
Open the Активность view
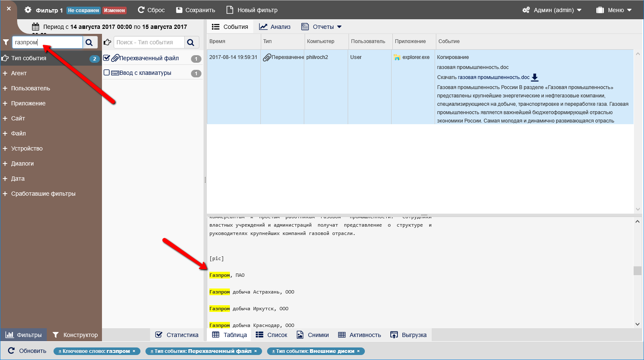359,335
